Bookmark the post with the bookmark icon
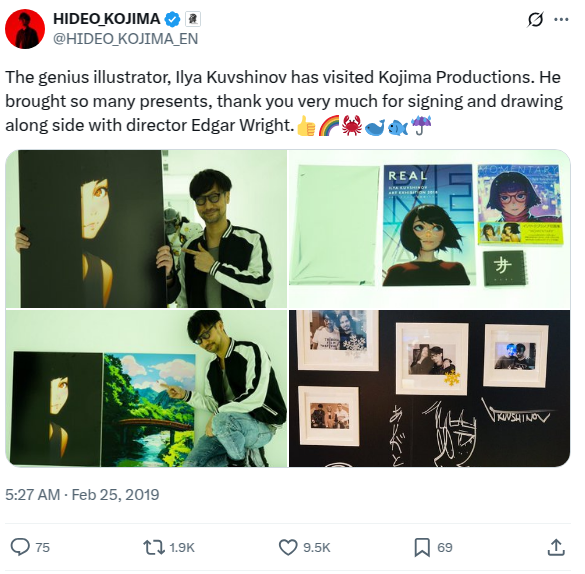585x574 pixels. point(422,547)
